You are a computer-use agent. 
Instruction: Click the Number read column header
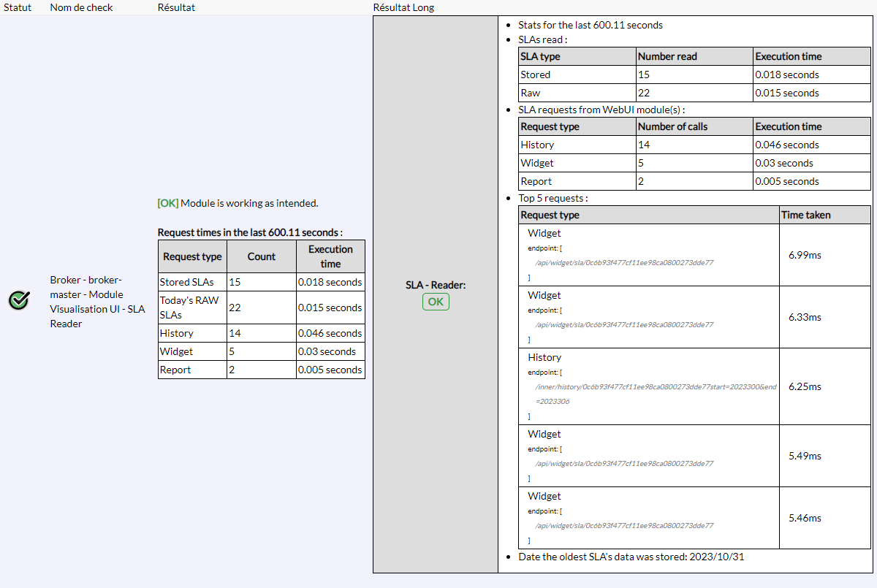coord(667,56)
